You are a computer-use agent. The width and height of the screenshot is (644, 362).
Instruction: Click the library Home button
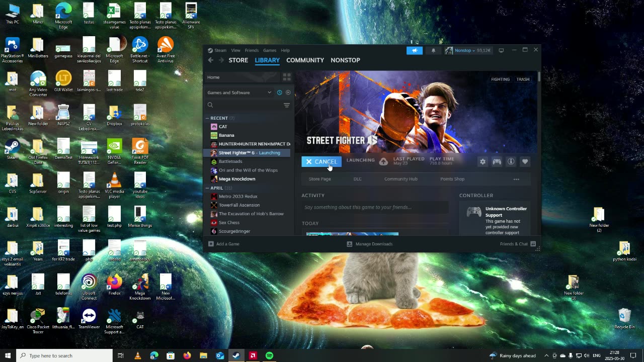pyautogui.click(x=243, y=77)
